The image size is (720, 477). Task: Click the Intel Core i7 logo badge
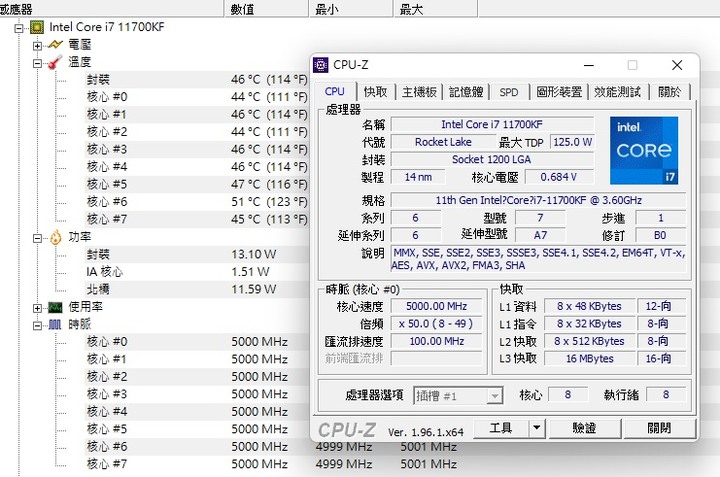click(644, 150)
